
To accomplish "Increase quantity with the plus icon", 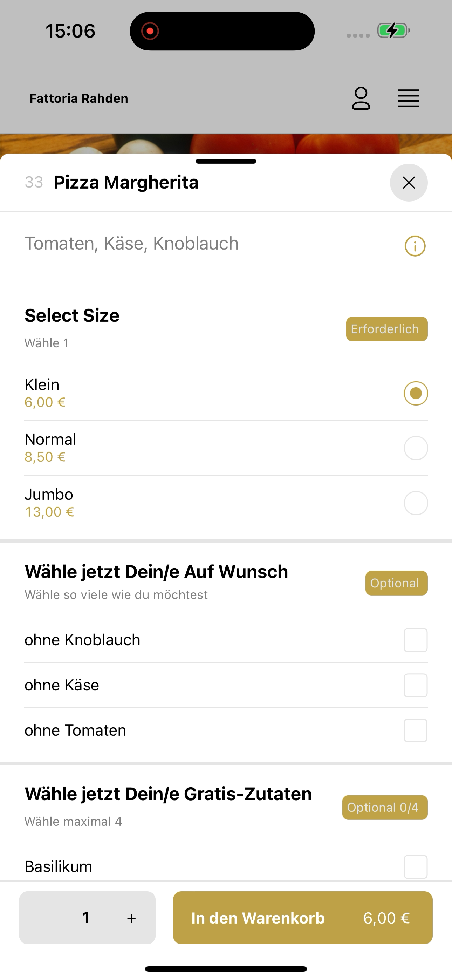I will pyautogui.click(x=131, y=918).
